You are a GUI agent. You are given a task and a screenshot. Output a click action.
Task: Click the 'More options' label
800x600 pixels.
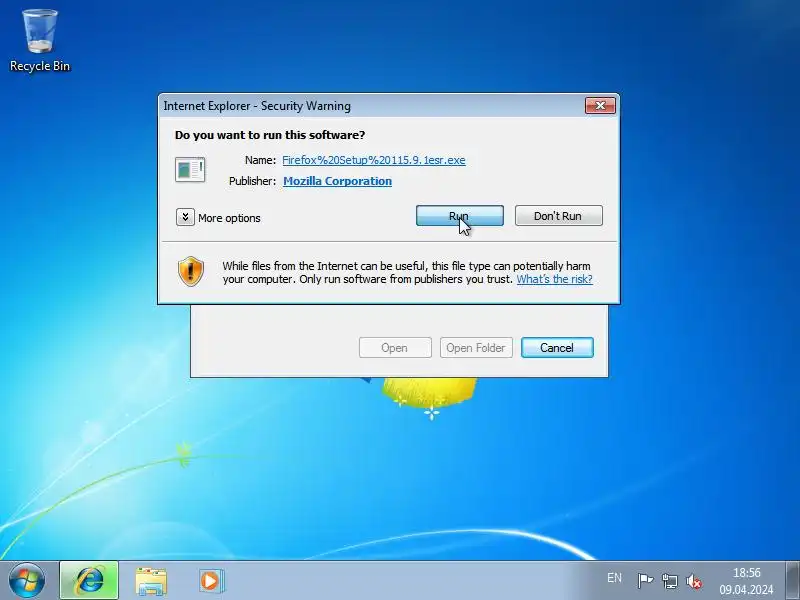coord(229,218)
